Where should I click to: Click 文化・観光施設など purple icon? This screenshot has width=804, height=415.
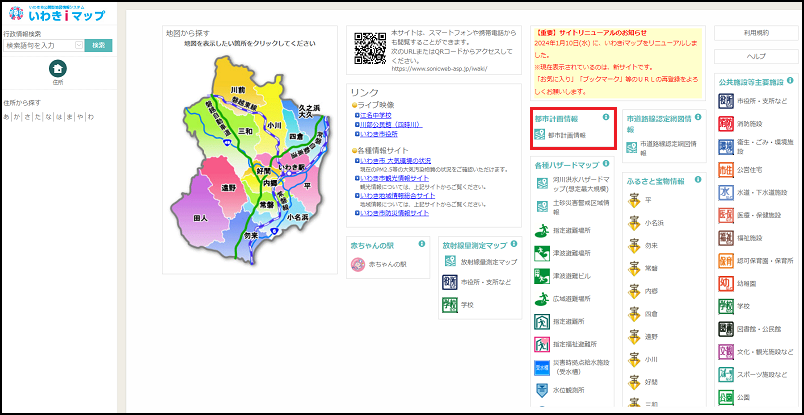pos(726,351)
